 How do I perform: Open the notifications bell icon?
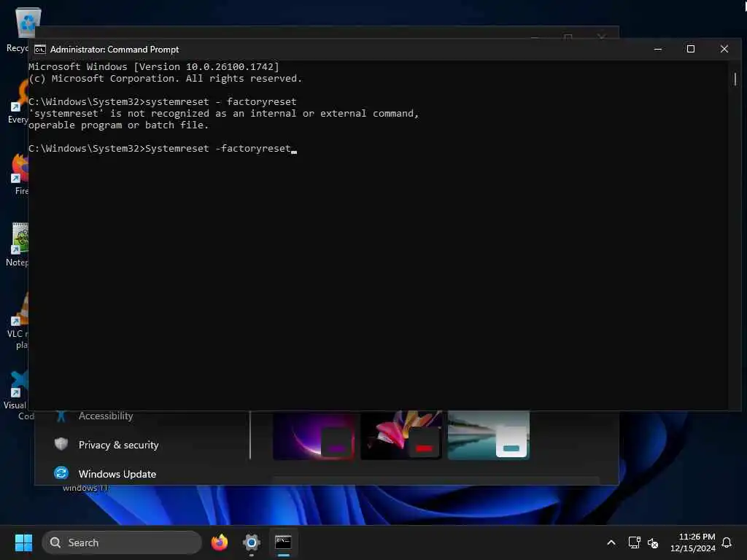click(727, 542)
